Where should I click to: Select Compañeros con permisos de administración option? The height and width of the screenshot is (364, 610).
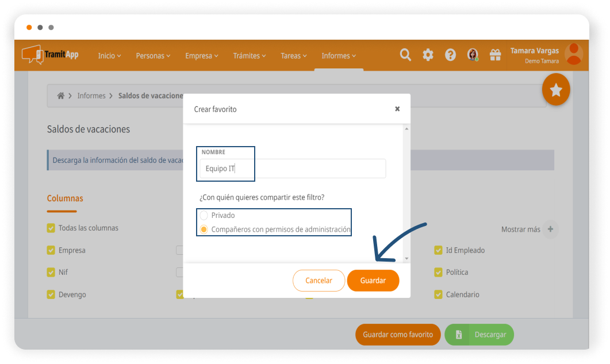(204, 229)
